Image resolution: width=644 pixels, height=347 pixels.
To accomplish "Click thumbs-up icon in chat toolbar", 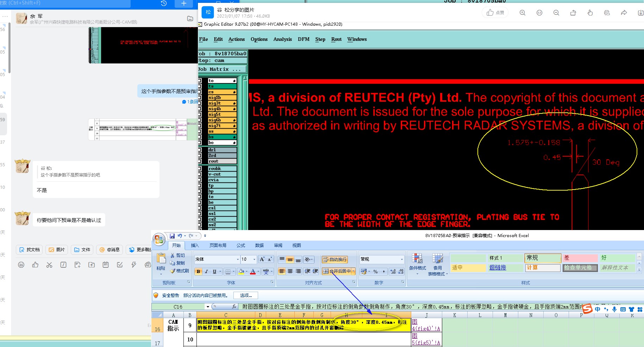I will [35, 265].
